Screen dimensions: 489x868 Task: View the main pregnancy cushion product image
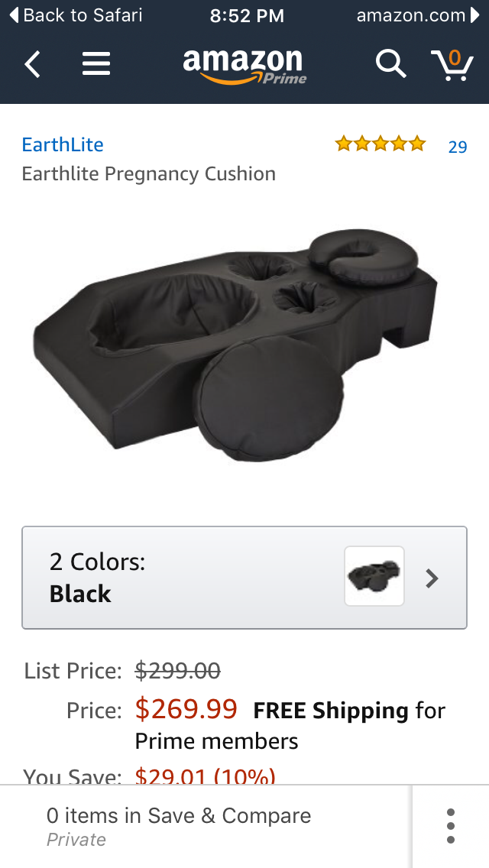tap(235, 345)
